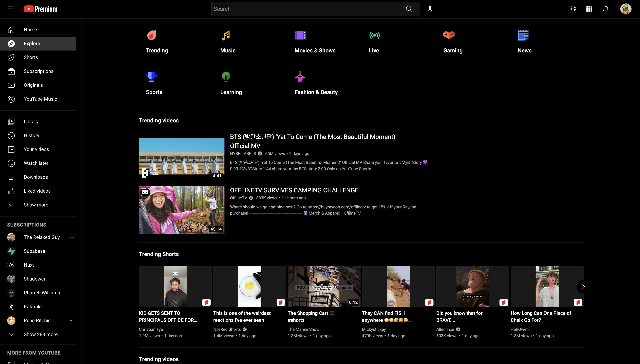Expand the Show more sidebar section
The height and width of the screenshot is (364, 640).
click(x=36, y=205)
